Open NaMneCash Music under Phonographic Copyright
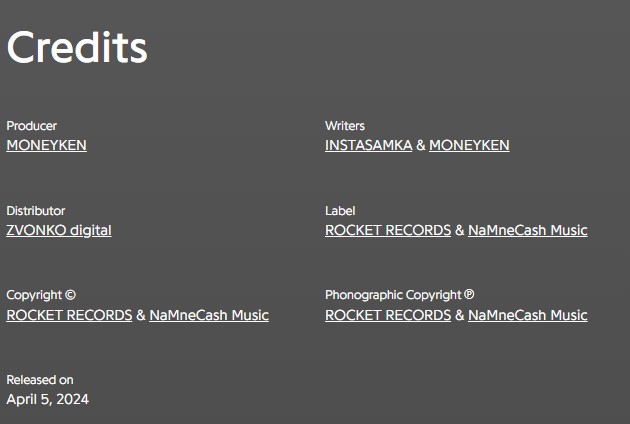The width and height of the screenshot is (630, 424). (528, 315)
